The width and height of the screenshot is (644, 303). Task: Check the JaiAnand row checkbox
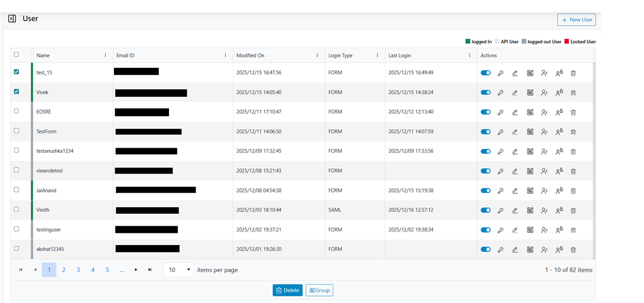[x=17, y=189]
